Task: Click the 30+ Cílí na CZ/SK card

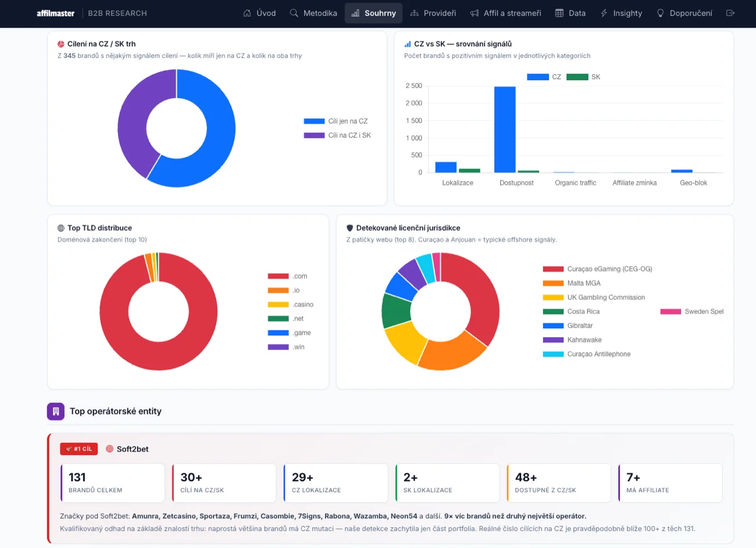Action: coord(224,483)
